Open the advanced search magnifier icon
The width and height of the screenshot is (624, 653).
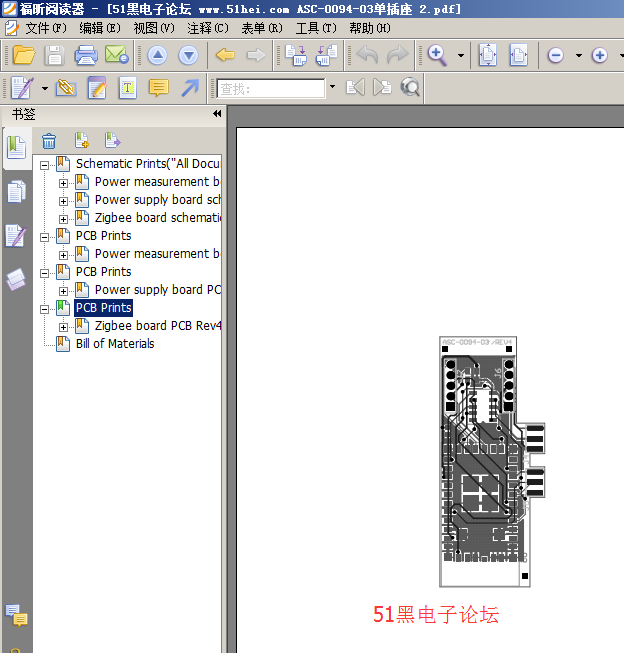pos(410,87)
